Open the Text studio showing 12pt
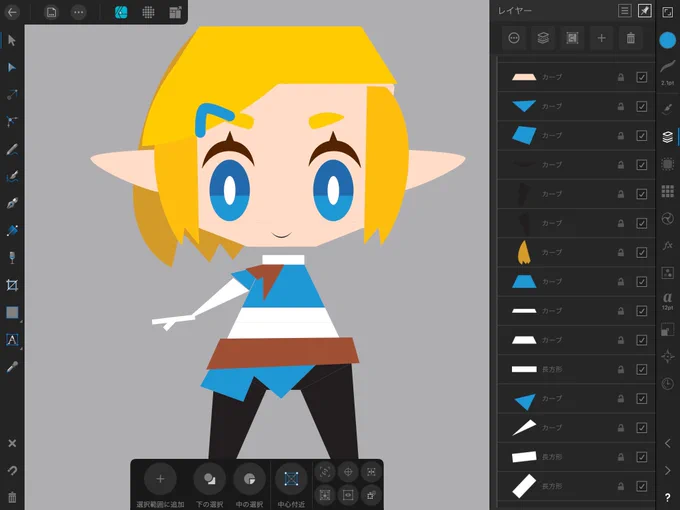680x510 pixels. coord(667,301)
